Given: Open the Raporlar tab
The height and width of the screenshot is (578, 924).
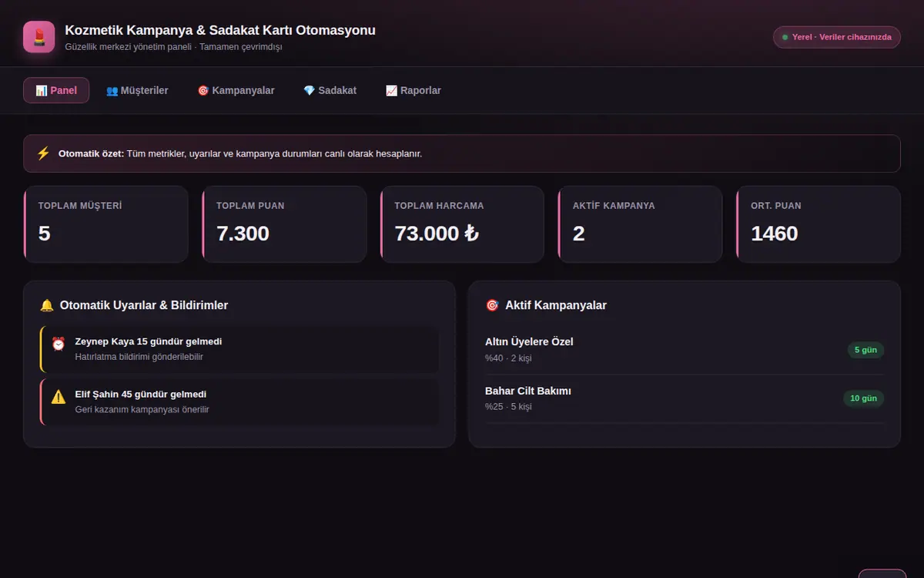Looking at the screenshot, I should [413, 90].
